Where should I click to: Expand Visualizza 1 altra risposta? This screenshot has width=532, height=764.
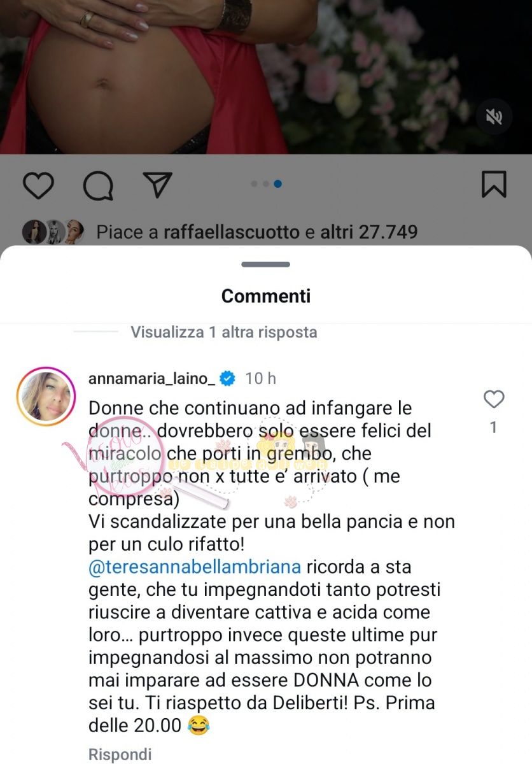tap(223, 332)
